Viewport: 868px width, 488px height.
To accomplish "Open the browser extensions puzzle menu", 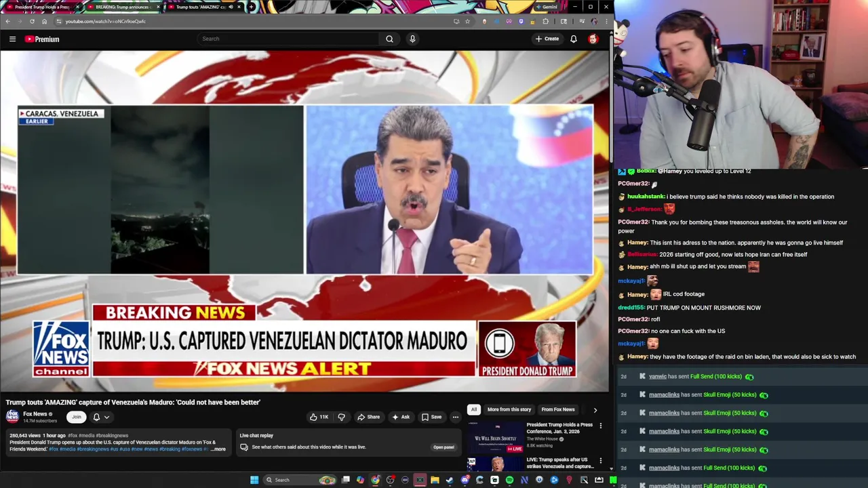I will pos(545,21).
